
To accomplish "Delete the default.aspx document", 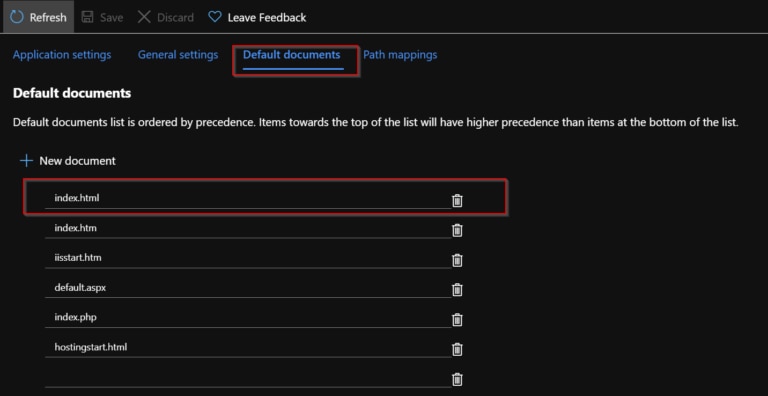I will (x=457, y=290).
